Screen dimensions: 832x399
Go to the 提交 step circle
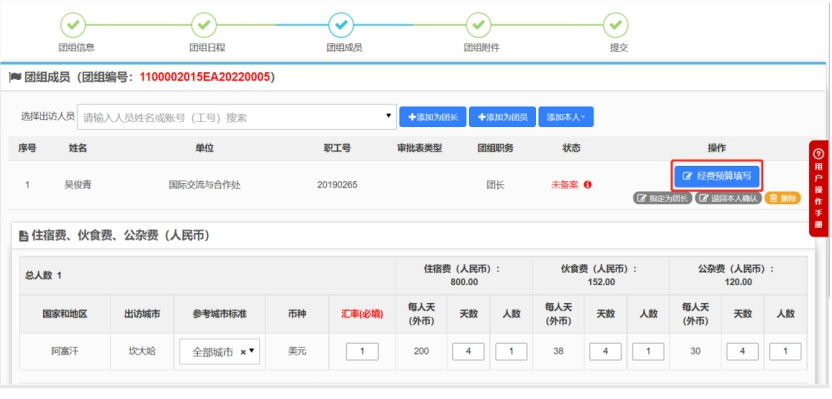point(616,25)
